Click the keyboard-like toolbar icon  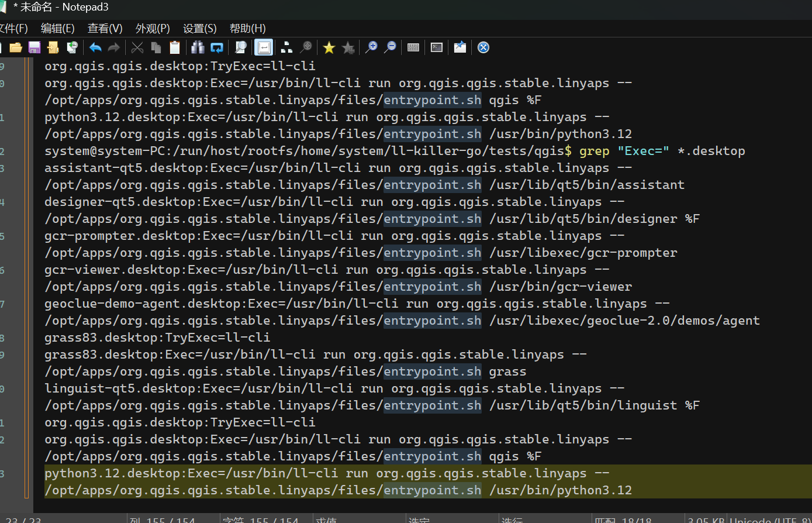pyautogui.click(x=413, y=47)
